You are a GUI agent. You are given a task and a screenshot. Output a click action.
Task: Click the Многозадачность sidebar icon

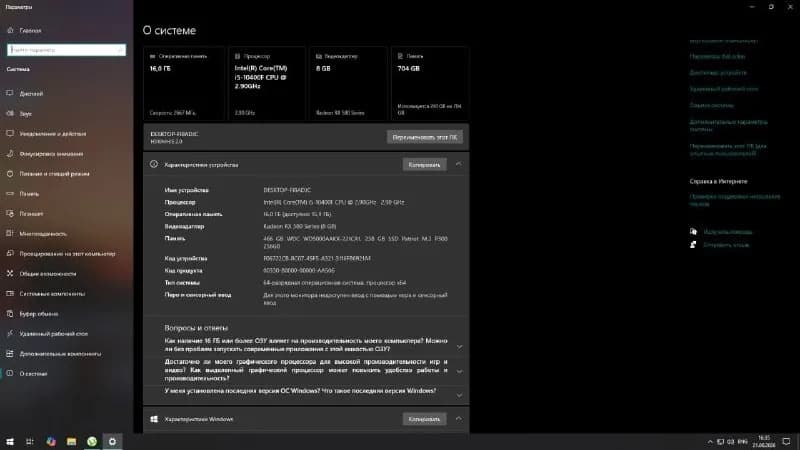[x=10, y=233]
